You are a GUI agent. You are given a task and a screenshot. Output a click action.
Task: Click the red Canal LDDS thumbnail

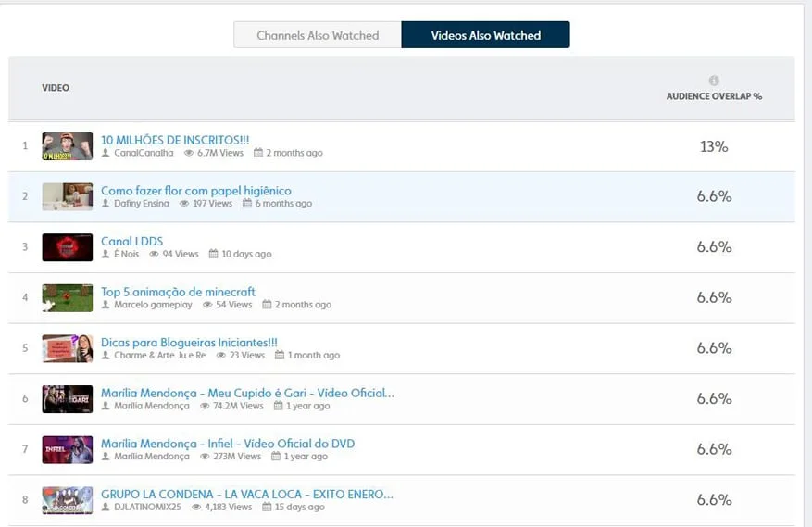(x=68, y=247)
